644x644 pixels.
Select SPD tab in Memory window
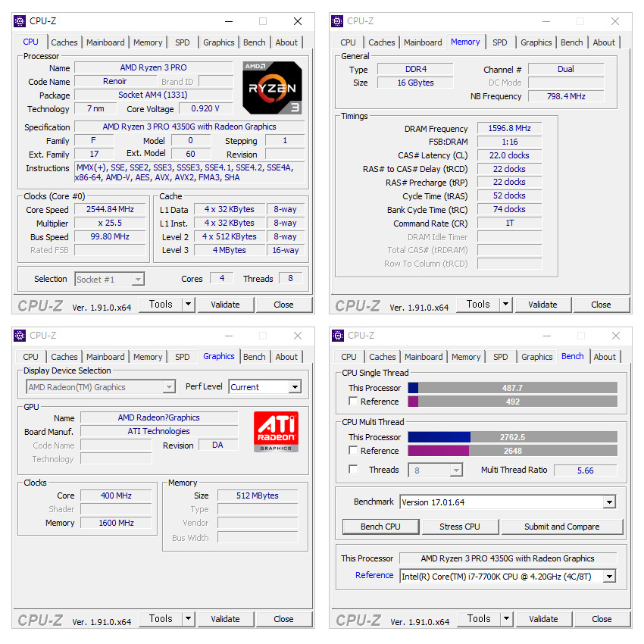coord(500,42)
